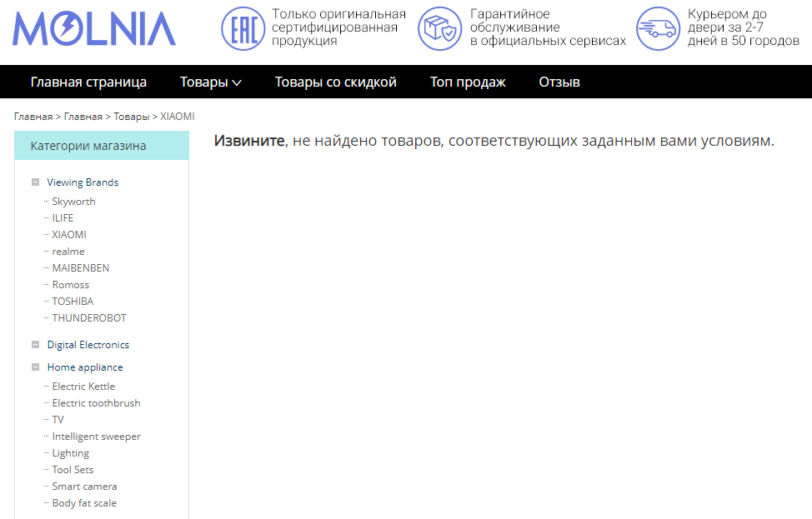
Task: Open the Товары dropdown menu
Action: (x=210, y=82)
